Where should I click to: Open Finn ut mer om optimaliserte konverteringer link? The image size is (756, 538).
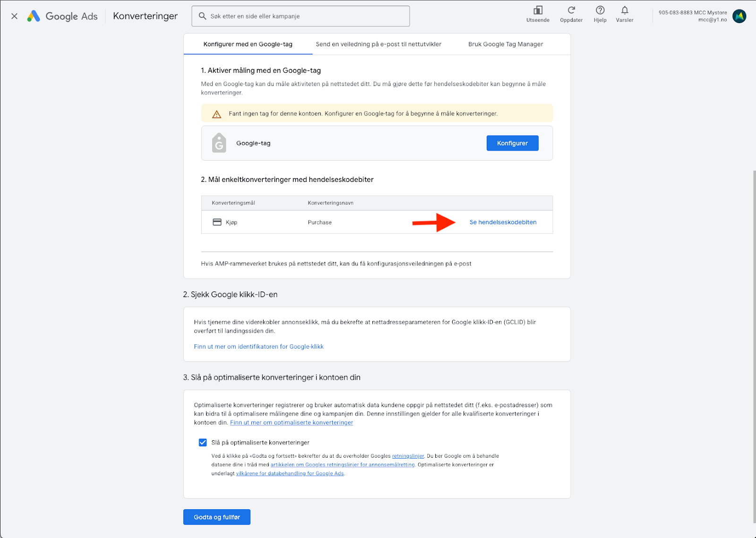[x=292, y=423]
